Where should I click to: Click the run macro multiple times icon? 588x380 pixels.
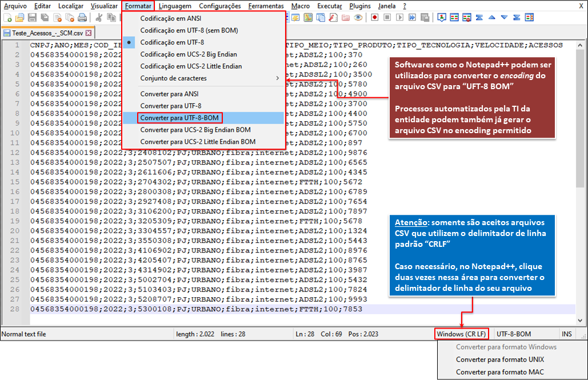[413, 18]
